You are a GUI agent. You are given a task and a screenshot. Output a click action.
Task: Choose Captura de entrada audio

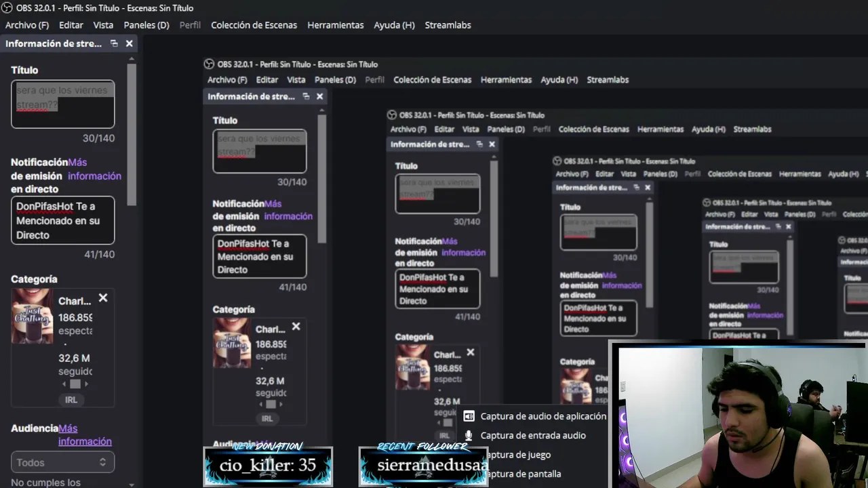533,435
